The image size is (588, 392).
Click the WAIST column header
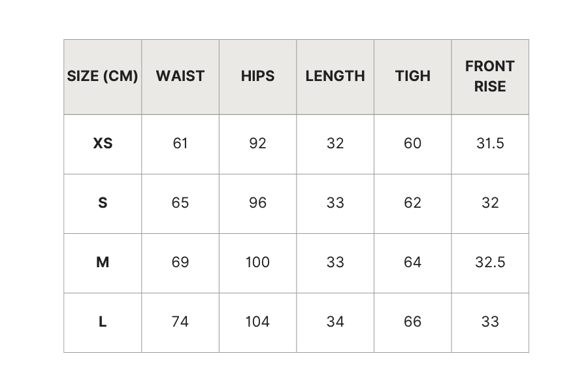click(180, 76)
